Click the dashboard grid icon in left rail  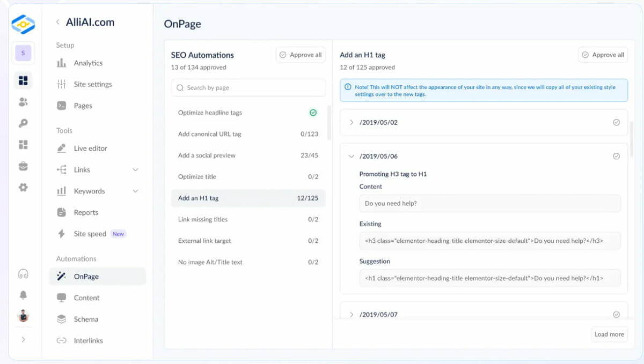tap(23, 80)
